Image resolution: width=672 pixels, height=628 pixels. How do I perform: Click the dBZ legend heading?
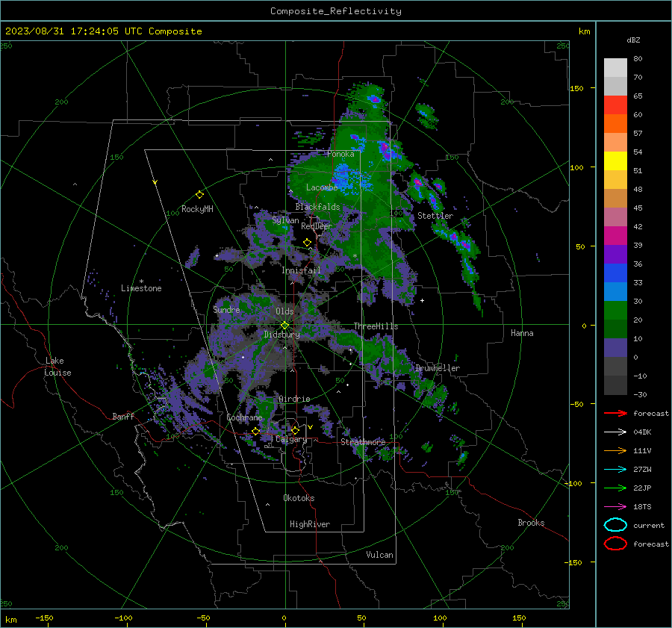(633, 40)
